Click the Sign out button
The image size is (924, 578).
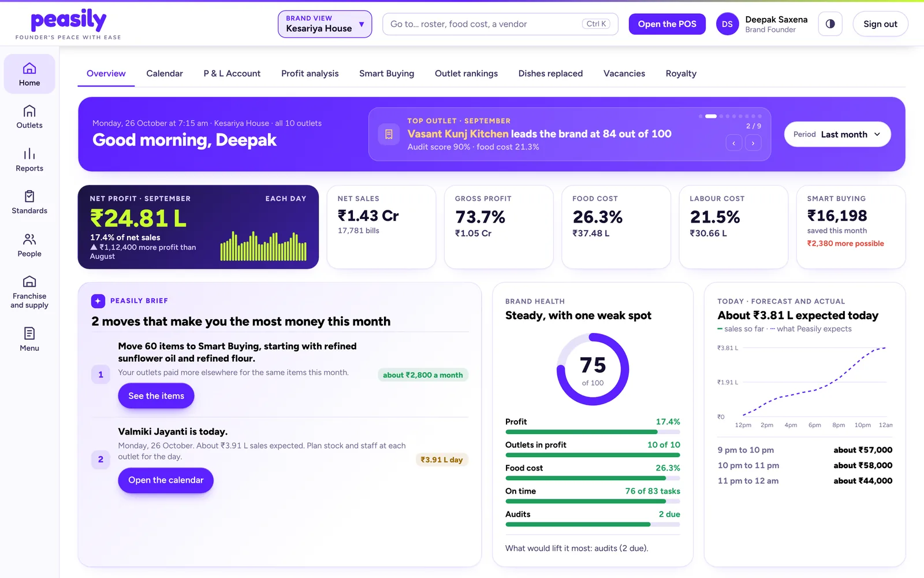880,24
